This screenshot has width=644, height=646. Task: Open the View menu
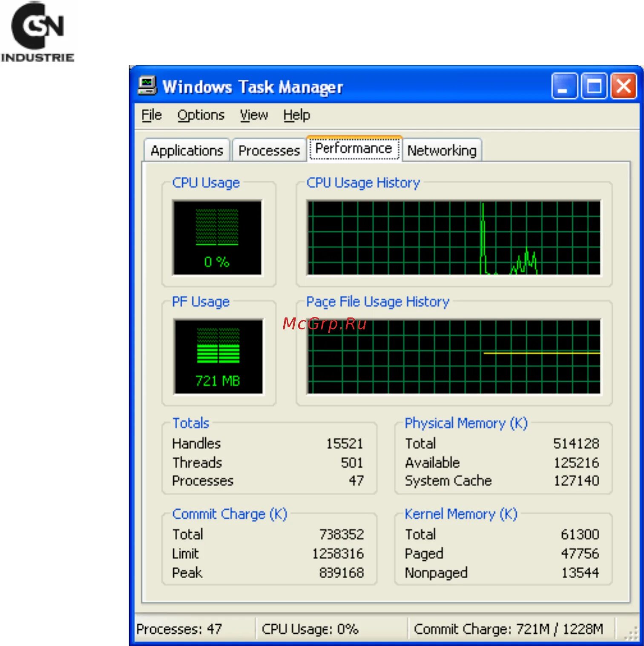tap(254, 115)
